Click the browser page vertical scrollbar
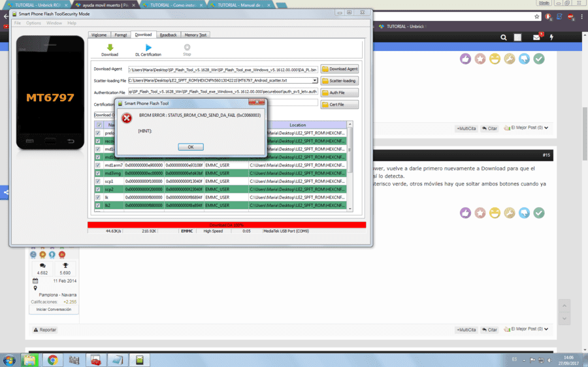Screen dimensions: 588x367 point(585,133)
